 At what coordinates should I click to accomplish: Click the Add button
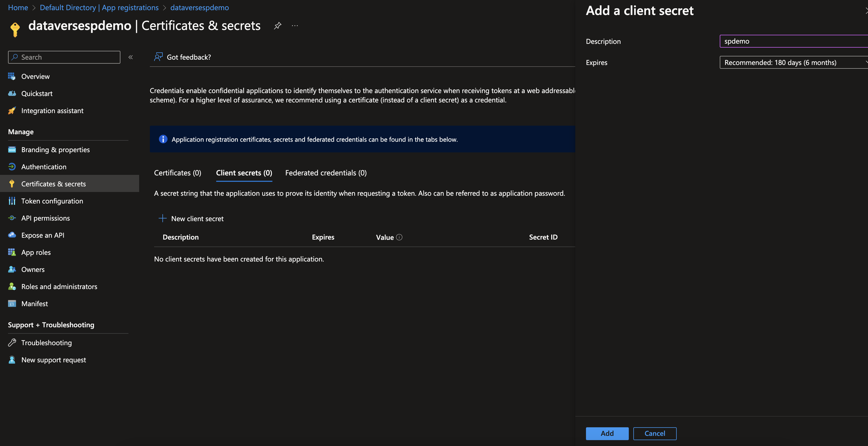coord(607,433)
